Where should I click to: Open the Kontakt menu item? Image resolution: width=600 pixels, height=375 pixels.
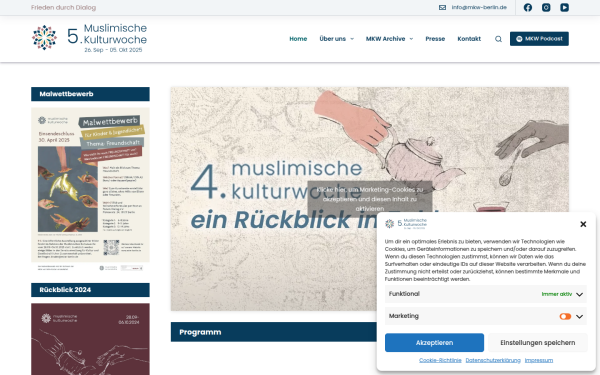coord(469,39)
